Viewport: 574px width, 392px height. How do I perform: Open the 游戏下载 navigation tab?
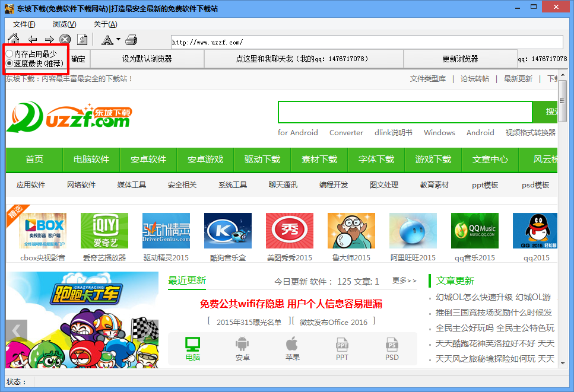pos(433,160)
